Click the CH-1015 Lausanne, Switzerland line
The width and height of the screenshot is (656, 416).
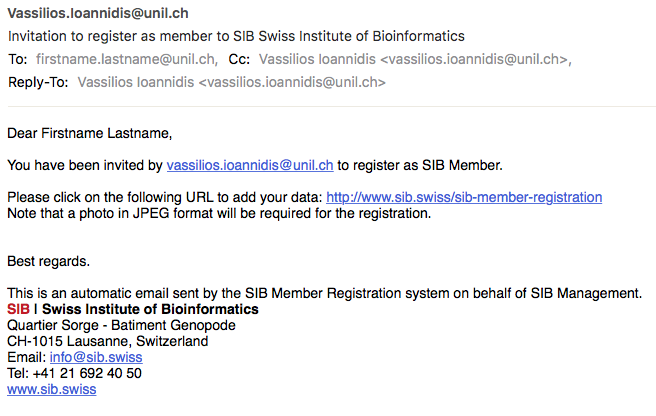coord(108,341)
